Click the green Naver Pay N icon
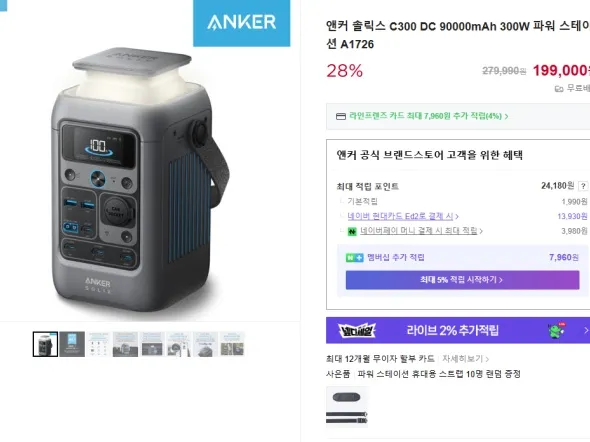 [x=352, y=231]
